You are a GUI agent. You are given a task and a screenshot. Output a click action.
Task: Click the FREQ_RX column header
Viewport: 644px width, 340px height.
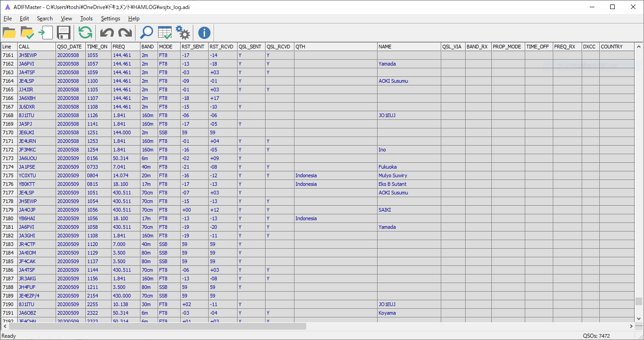[567, 47]
